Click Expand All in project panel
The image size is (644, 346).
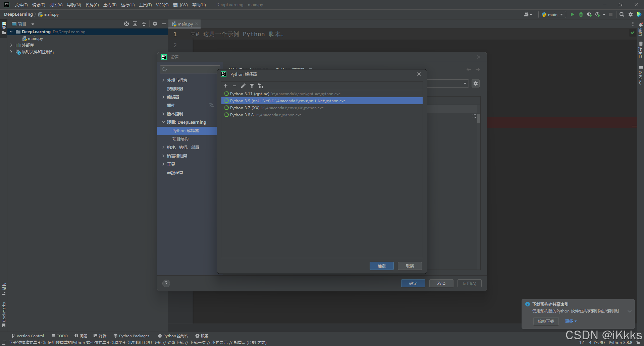(135, 24)
